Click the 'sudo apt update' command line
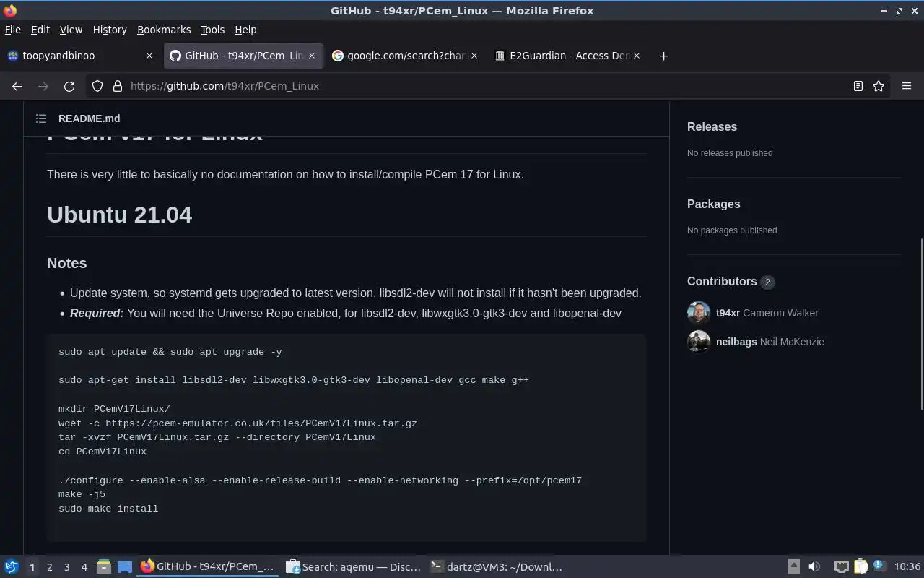Image resolution: width=924 pixels, height=578 pixels. click(170, 352)
